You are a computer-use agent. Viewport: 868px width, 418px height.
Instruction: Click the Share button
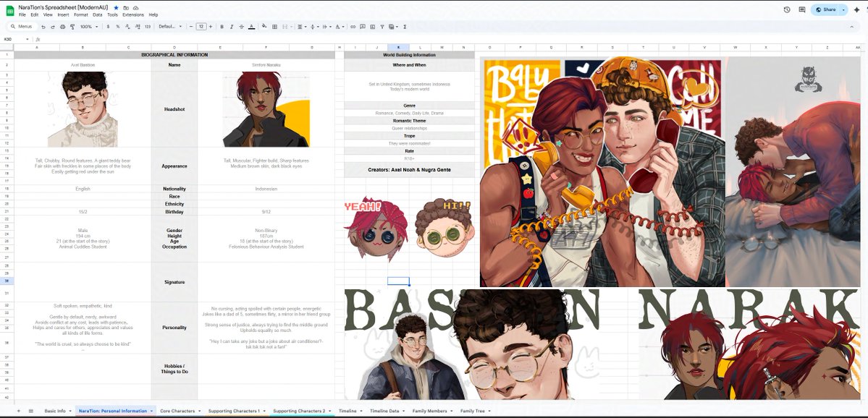[826, 9]
